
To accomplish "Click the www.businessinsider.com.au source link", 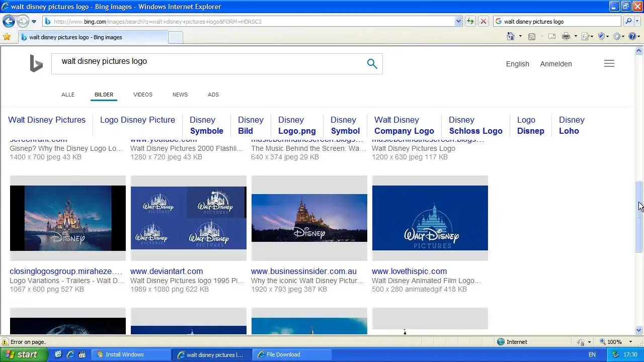I will coord(304,271).
